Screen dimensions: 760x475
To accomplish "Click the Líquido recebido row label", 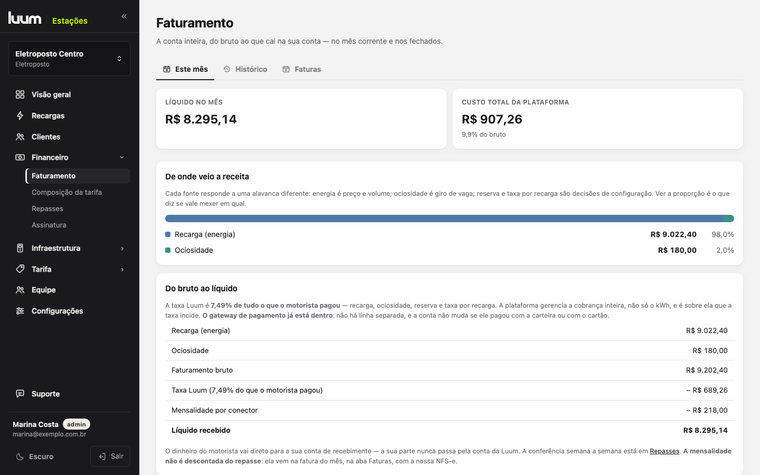I will 201,430.
